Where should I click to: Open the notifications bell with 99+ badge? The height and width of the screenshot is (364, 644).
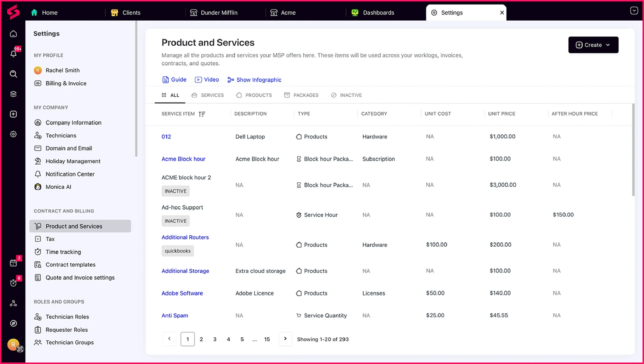[14, 53]
